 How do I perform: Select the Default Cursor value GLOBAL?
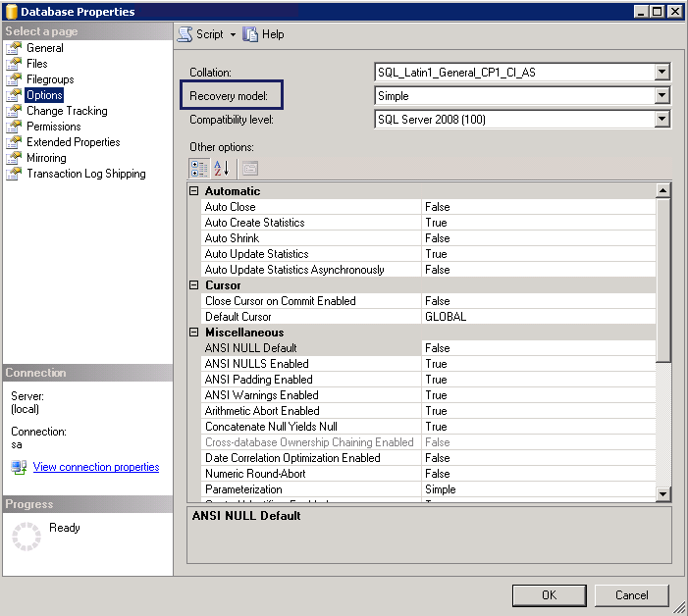click(446, 317)
